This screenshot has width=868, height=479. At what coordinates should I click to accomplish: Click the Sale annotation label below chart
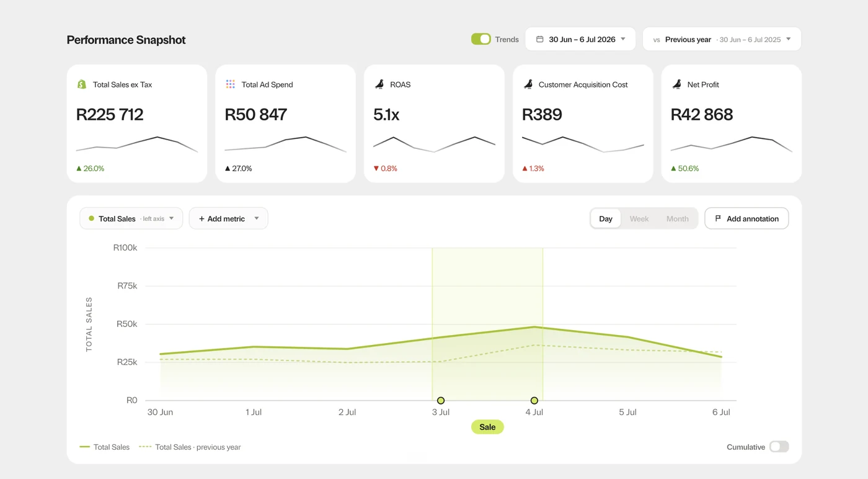click(x=487, y=427)
